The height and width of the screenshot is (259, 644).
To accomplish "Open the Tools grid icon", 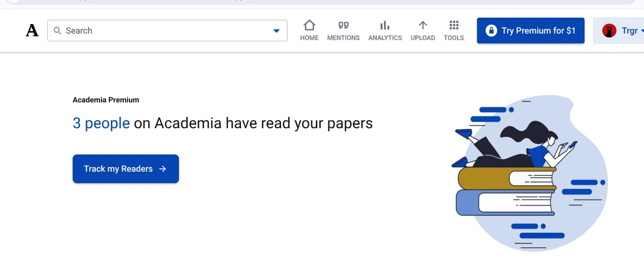I will pyautogui.click(x=454, y=25).
